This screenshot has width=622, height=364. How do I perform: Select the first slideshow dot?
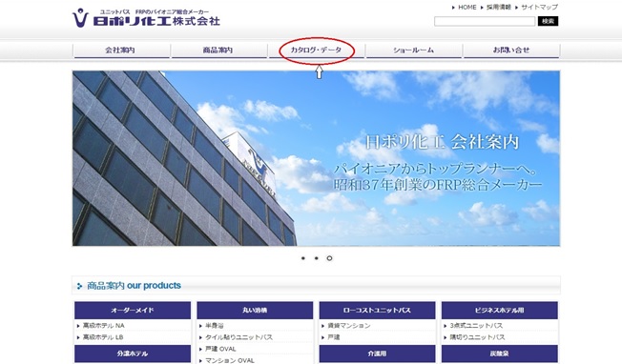point(303,258)
